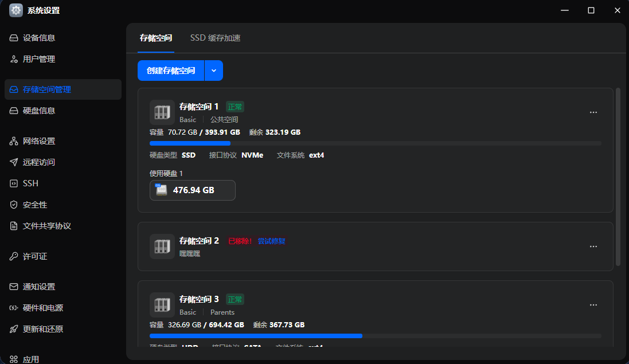Open 更新和还原 in the sidebar
629x364 pixels.
tap(63, 328)
